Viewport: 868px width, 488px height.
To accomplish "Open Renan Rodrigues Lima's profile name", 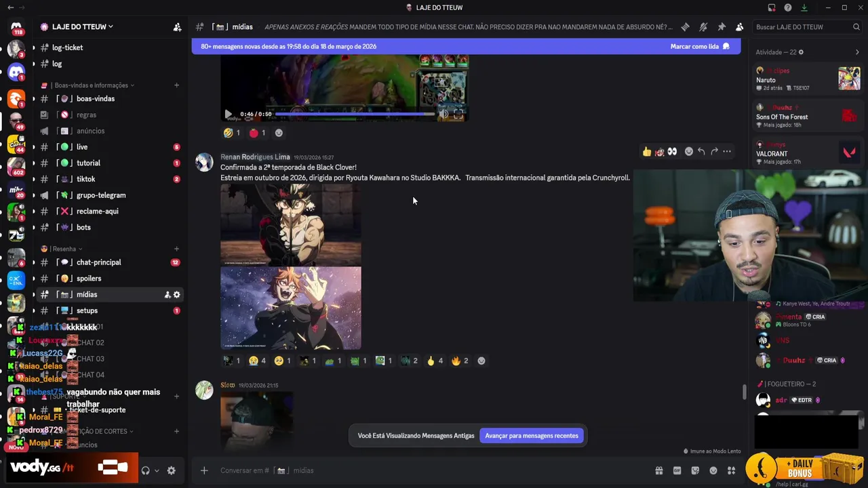I will coord(255,157).
